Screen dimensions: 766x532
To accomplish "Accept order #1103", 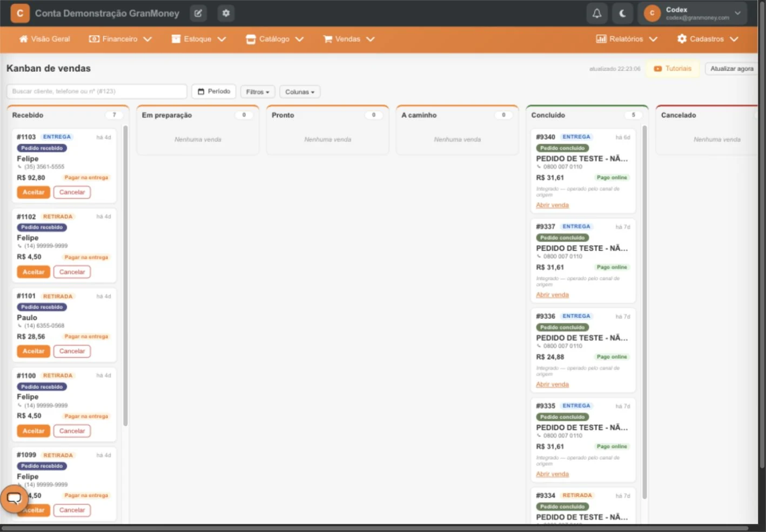I will pyautogui.click(x=33, y=192).
